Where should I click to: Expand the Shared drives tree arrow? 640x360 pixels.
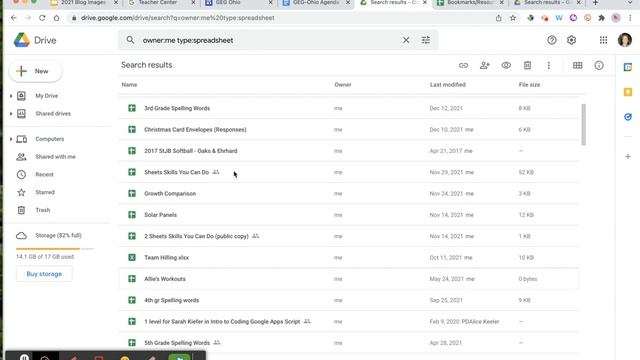11,113
